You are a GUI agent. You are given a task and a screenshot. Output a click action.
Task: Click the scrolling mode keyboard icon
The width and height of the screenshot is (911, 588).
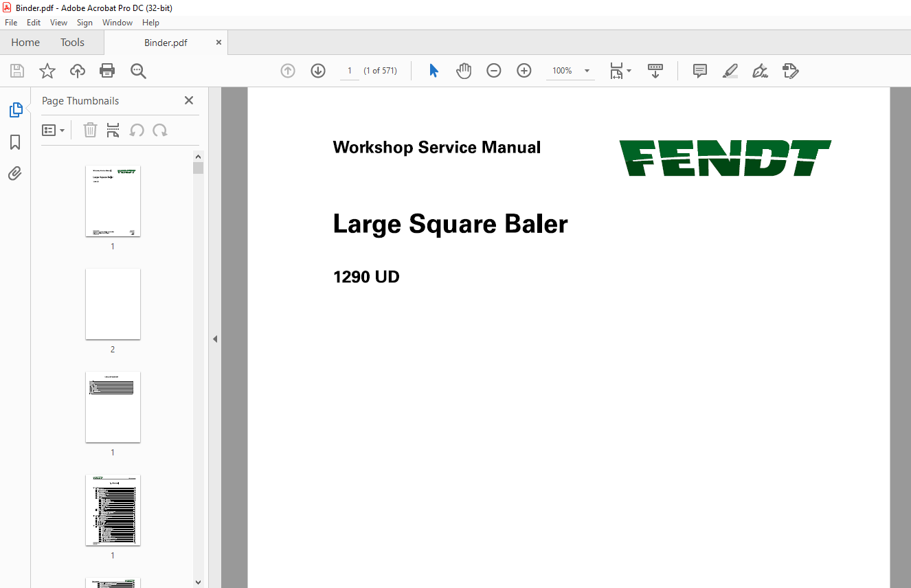(x=655, y=71)
